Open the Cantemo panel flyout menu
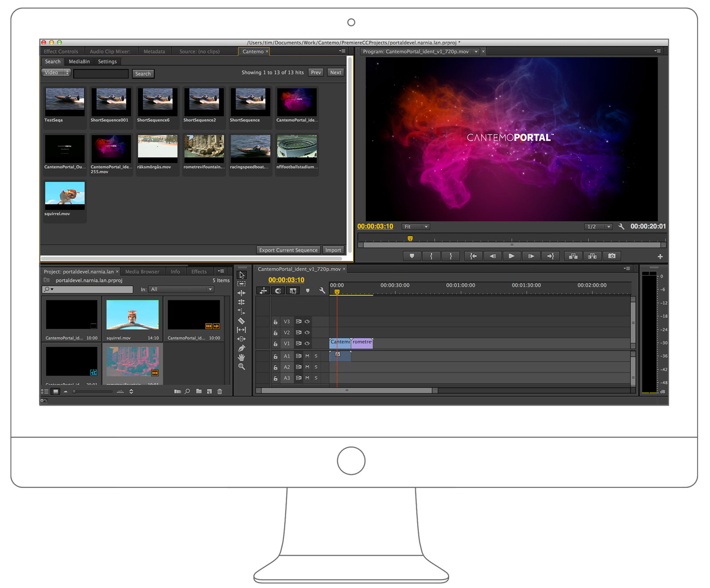710x588 pixels. point(342,51)
